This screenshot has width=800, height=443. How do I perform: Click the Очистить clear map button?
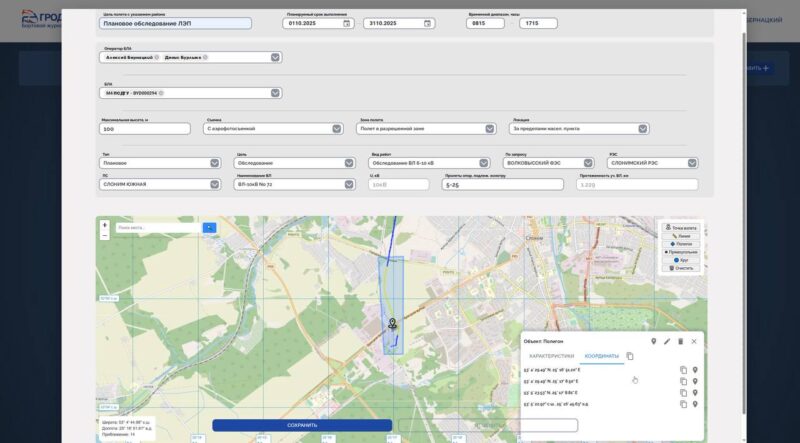[680, 268]
